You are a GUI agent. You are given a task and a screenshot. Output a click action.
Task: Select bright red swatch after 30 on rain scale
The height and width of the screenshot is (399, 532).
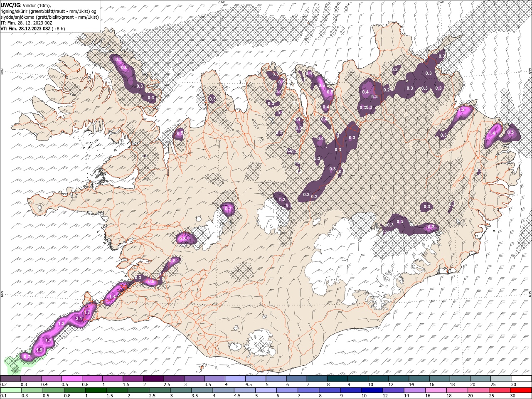point(521,390)
